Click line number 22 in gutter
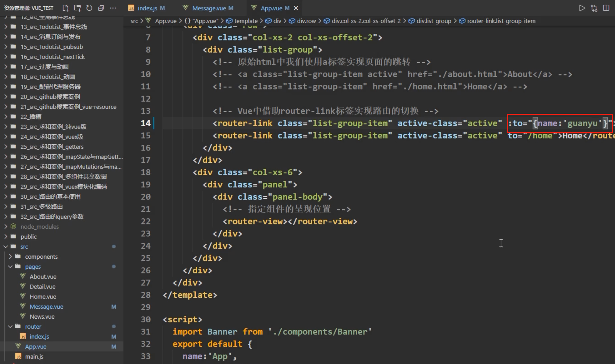The height and width of the screenshot is (364, 615). tap(146, 221)
